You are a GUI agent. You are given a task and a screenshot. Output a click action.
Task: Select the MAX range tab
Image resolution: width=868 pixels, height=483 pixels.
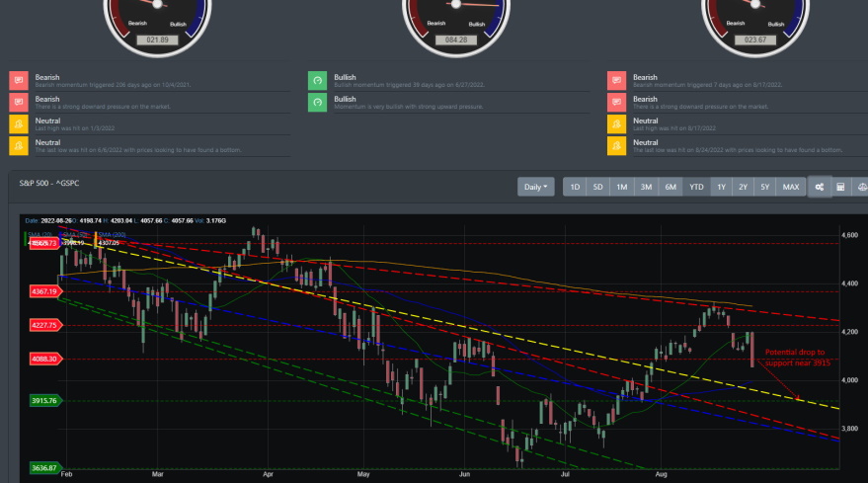point(791,187)
